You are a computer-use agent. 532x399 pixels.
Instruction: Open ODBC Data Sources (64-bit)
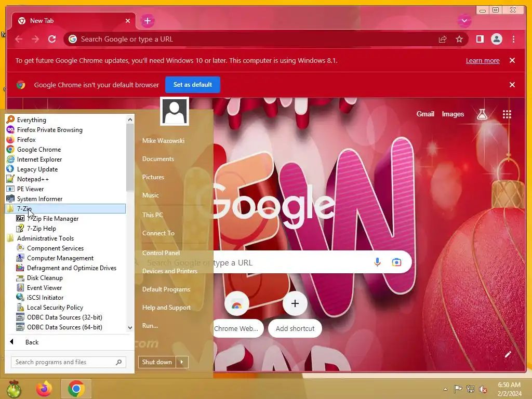pyautogui.click(x=65, y=327)
